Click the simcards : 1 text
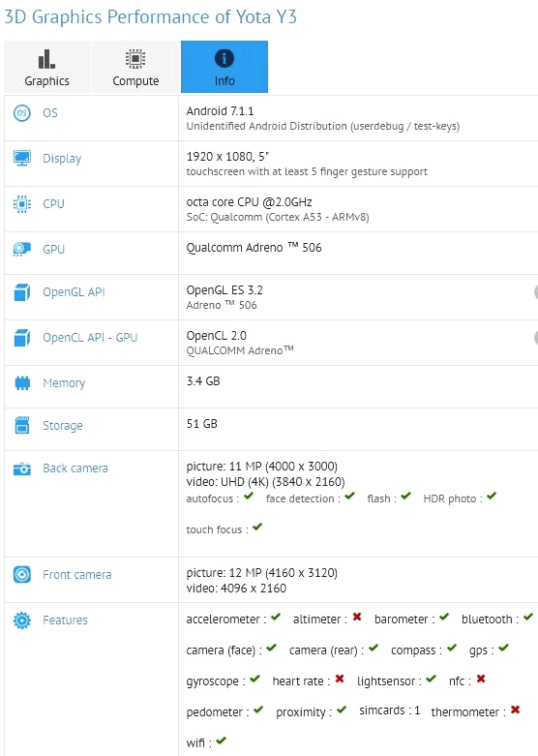Image resolution: width=538 pixels, height=756 pixels. pos(390,711)
